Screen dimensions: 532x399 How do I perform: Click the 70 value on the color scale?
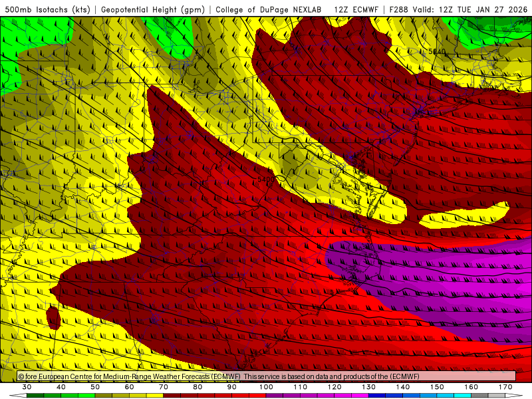(x=164, y=387)
